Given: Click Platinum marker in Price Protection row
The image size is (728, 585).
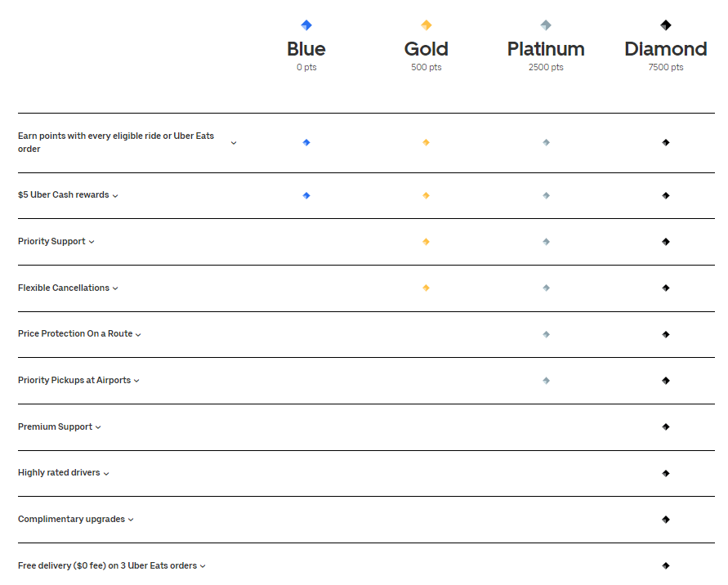Looking at the screenshot, I should [546, 334].
